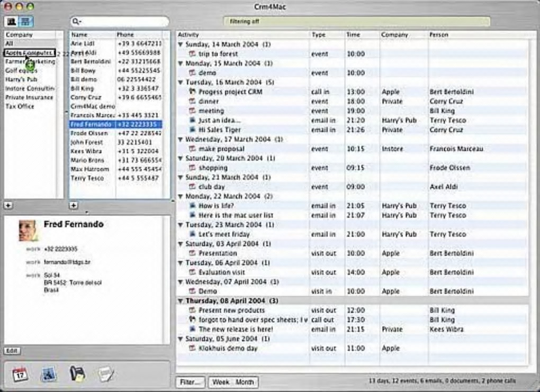Click email icon of 'Hi Sales Tiger'
Image resolution: width=540 pixels, height=392 pixels.
[x=193, y=130]
